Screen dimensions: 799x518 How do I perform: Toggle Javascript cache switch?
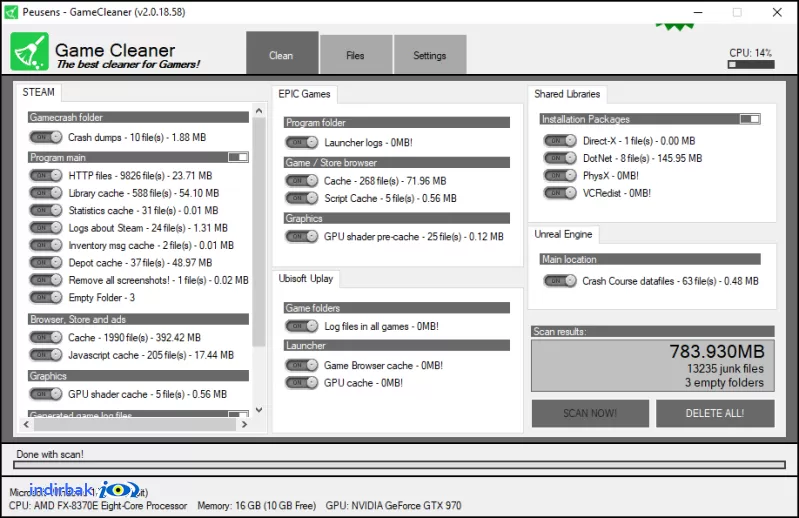[x=46, y=355]
